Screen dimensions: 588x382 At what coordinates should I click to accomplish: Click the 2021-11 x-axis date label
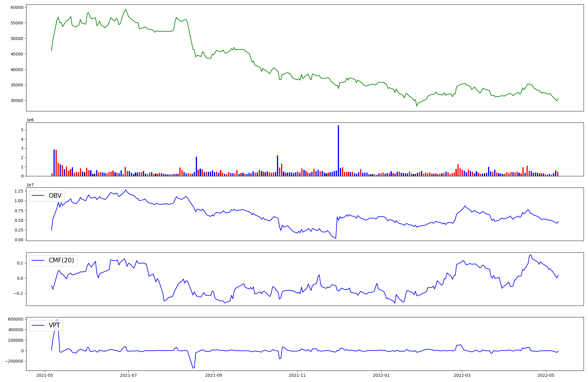pos(297,375)
